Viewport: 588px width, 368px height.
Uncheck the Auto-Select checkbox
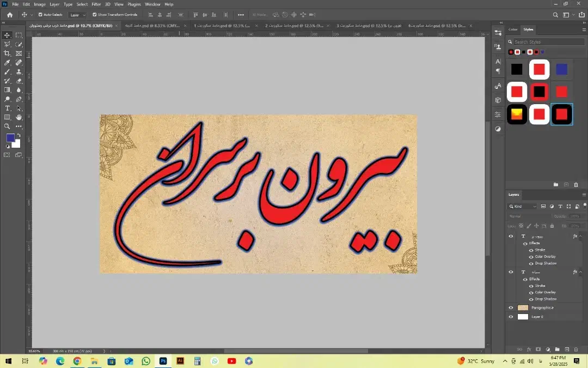pyautogui.click(x=40, y=15)
